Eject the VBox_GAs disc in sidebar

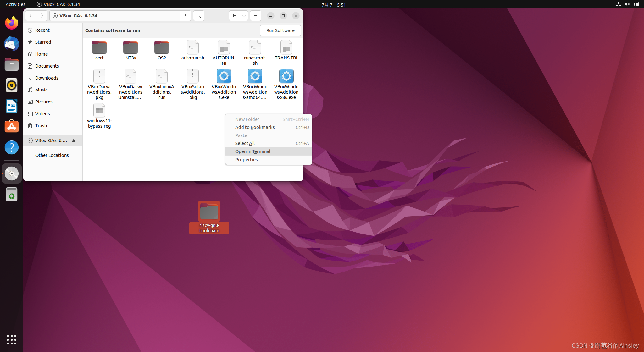(x=74, y=140)
